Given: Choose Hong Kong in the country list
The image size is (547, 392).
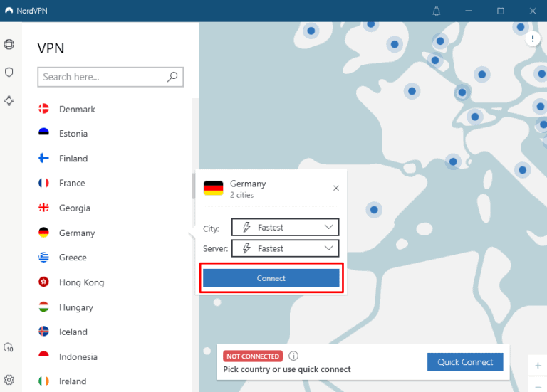Looking at the screenshot, I should [81, 282].
